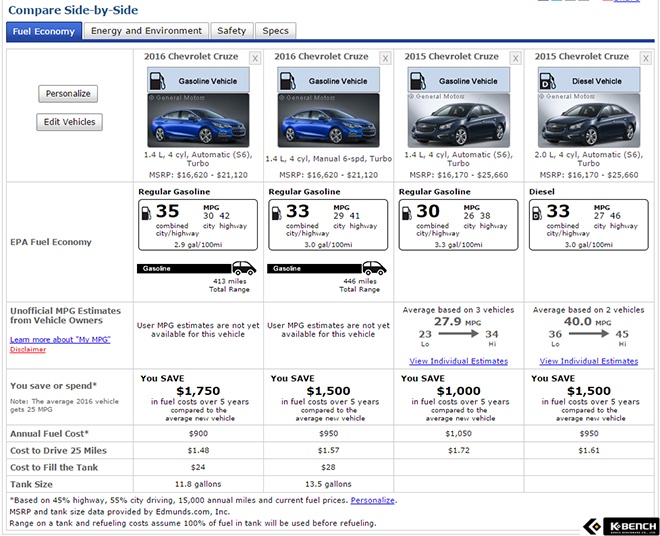Click the Annual Fuel Cost row label
The image size is (660, 536).
click(49, 434)
